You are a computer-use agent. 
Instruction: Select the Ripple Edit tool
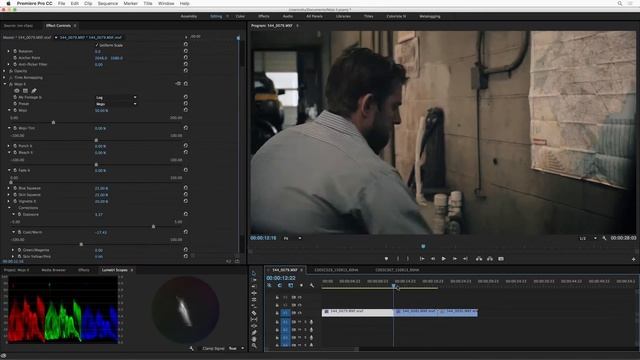click(x=254, y=293)
